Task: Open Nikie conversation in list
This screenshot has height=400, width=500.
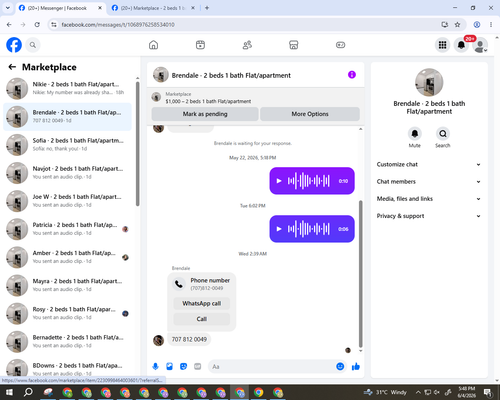Action: click(x=67, y=89)
